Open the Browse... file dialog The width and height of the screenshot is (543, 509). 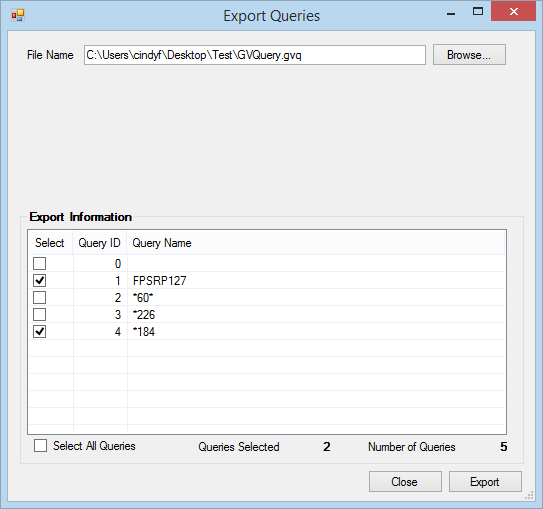pos(469,55)
